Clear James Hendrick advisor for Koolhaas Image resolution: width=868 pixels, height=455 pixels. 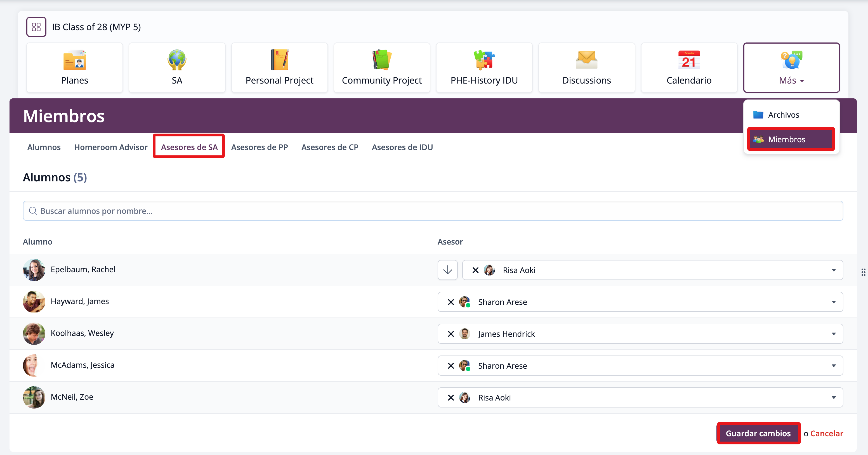tap(451, 334)
